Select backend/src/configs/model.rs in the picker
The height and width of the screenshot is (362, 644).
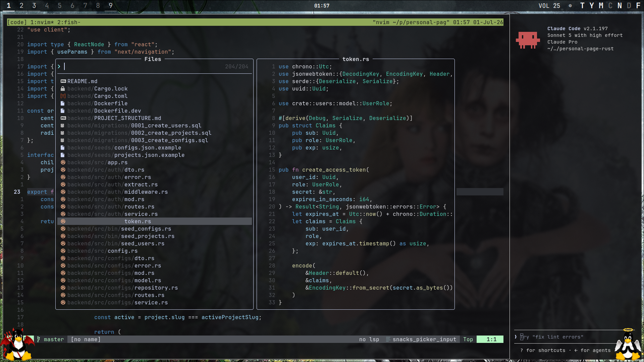point(155,281)
